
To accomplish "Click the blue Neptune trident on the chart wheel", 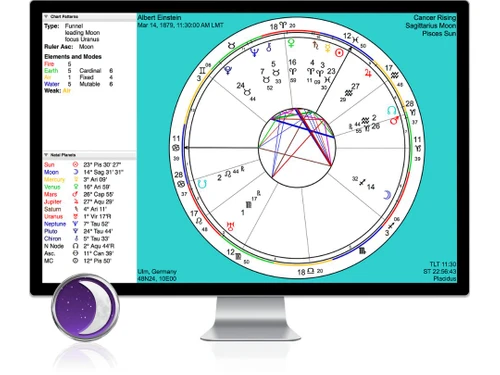I will pos(254,52).
